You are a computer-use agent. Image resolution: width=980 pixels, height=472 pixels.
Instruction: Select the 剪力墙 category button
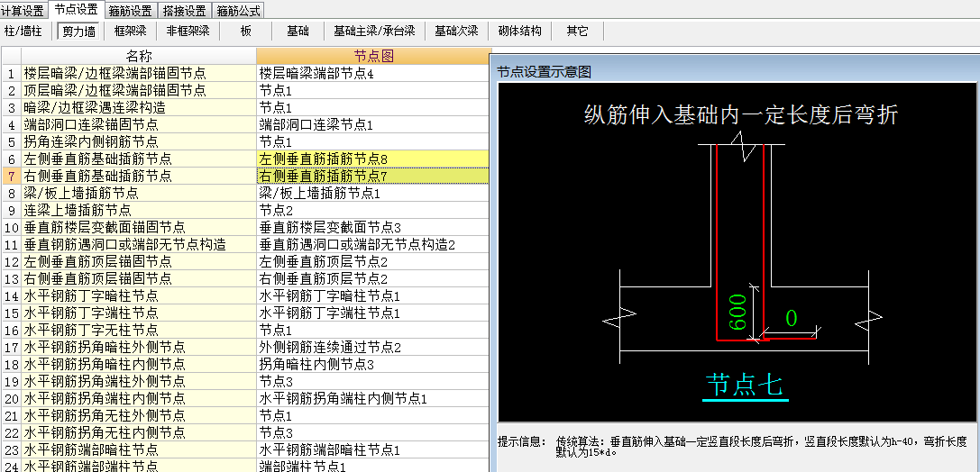point(79,31)
